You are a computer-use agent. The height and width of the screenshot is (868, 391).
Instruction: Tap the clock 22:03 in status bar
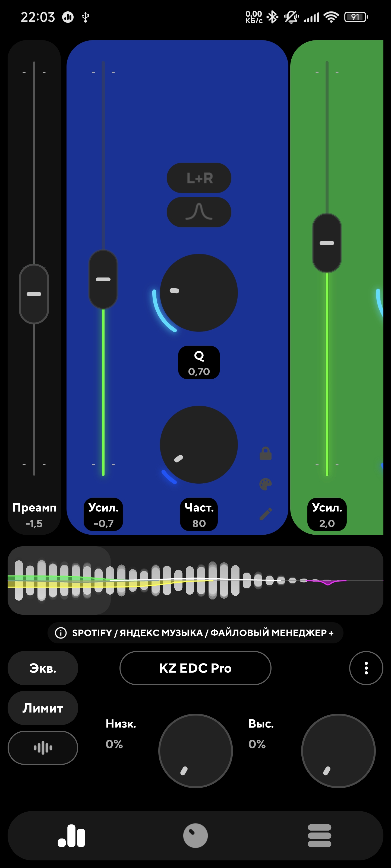pyautogui.click(x=38, y=17)
